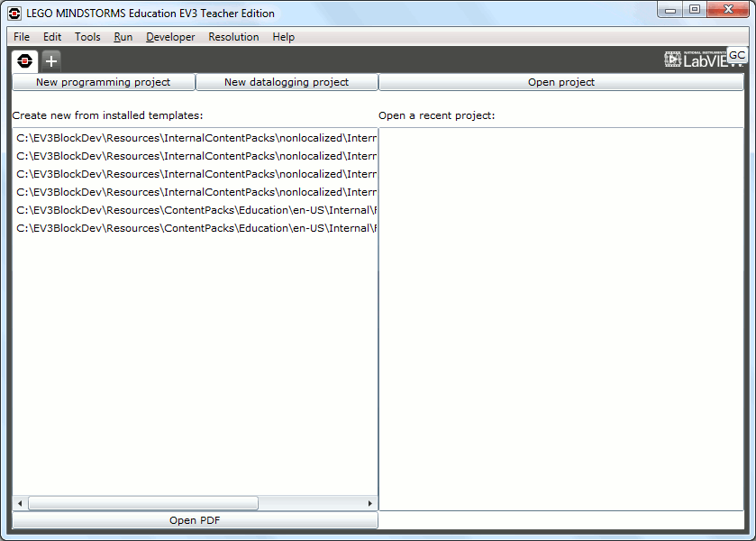Image resolution: width=756 pixels, height=541 pixels.
Task: Open the File menu
Action: [22, 37]
